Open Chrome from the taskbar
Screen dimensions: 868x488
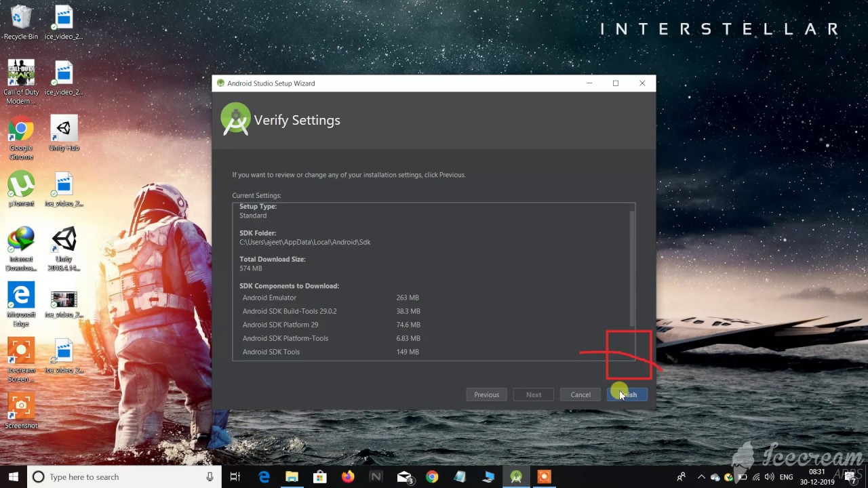[x=432, y=476]
